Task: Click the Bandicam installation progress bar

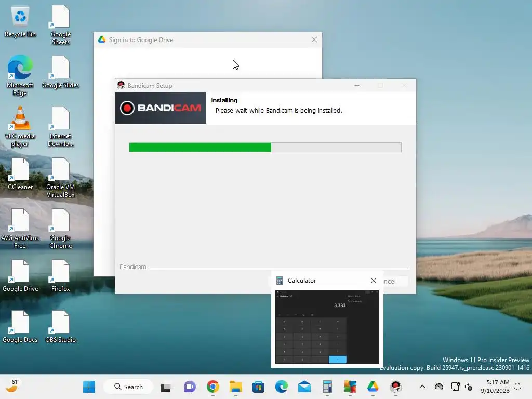Action: [265, 147]
